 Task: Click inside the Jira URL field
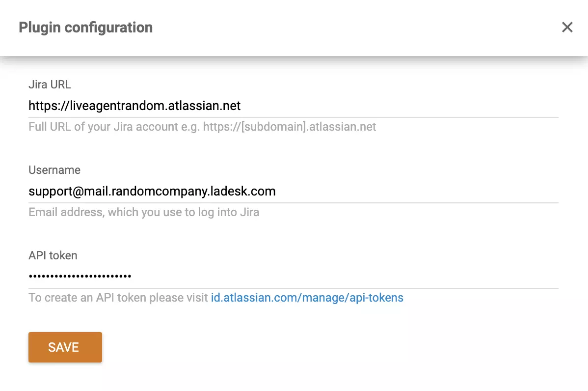(x=196, y=106)
